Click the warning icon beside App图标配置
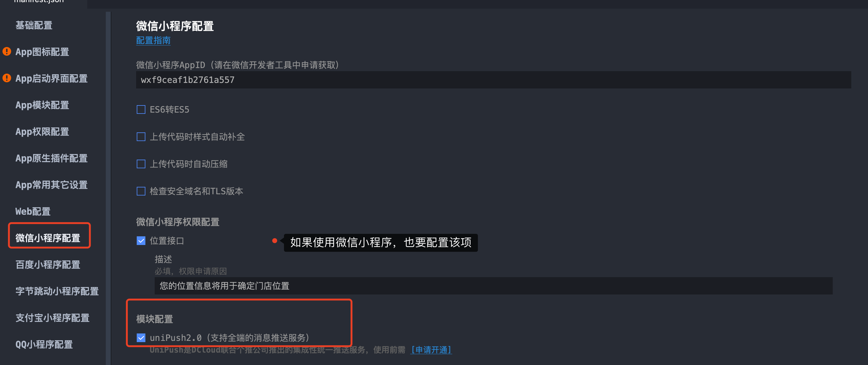Screen dimensions: 868x365 coord(7,52)
